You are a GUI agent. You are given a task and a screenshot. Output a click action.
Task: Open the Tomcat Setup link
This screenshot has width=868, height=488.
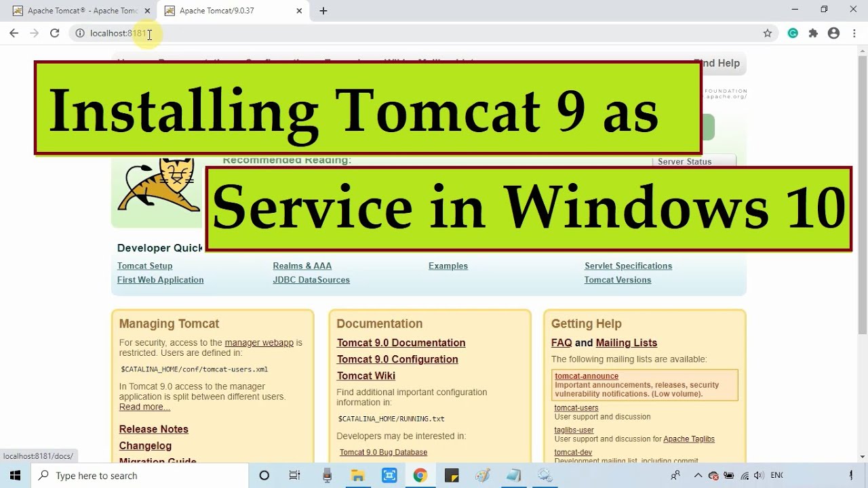click(x=144, y=266)
